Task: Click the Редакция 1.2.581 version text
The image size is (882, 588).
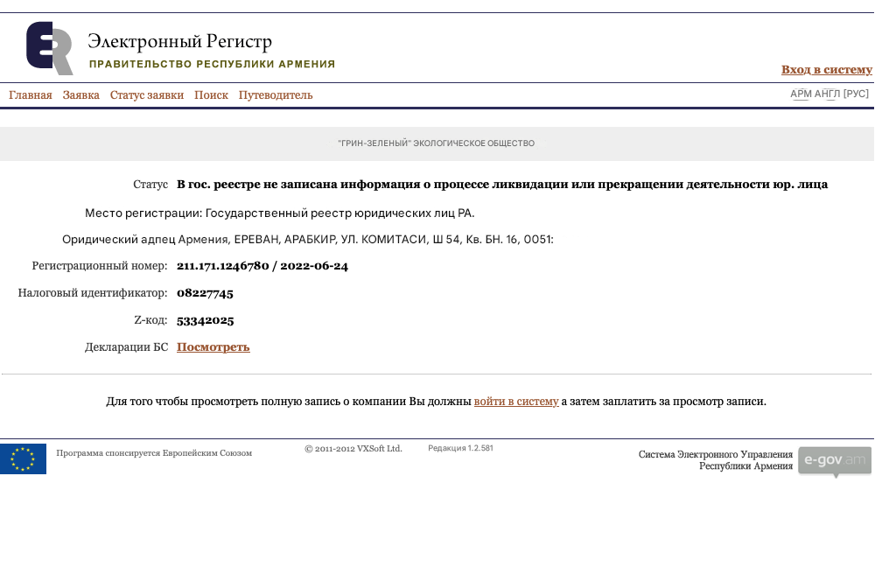Action: click(460, 449)
